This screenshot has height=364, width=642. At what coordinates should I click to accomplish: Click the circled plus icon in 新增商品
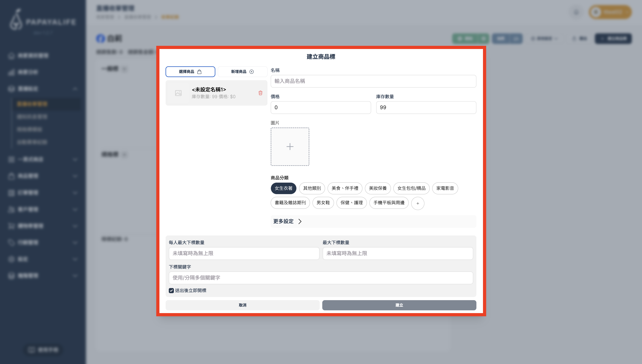[x=251, y=72]
